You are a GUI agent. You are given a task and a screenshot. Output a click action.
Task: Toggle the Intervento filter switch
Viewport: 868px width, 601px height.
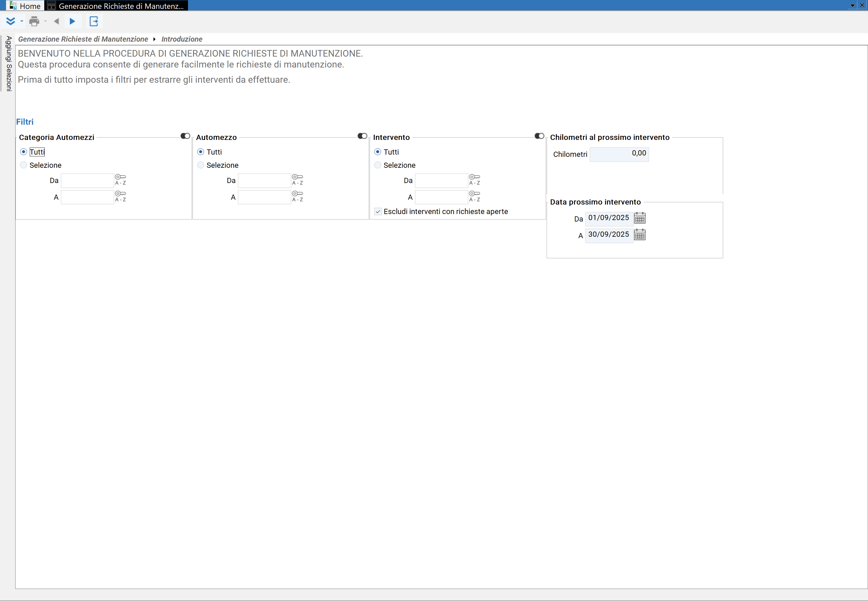pyautogui.click(x=539, y=136)
